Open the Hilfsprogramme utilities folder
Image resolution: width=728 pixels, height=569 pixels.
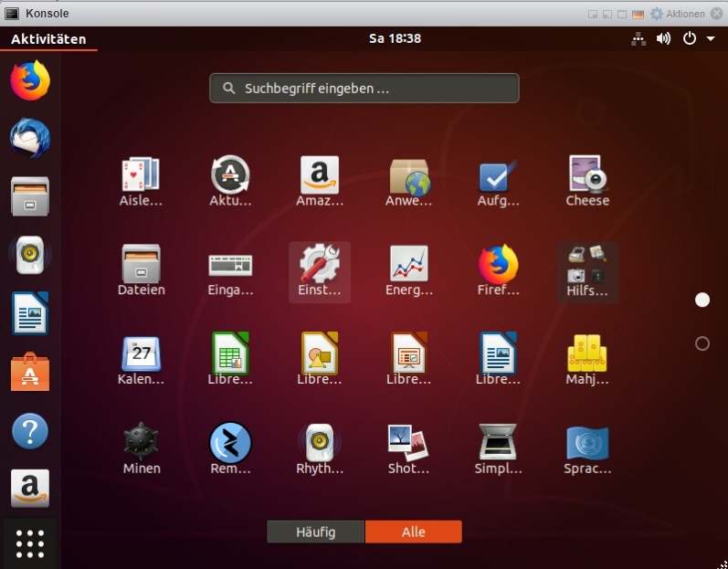587,271
